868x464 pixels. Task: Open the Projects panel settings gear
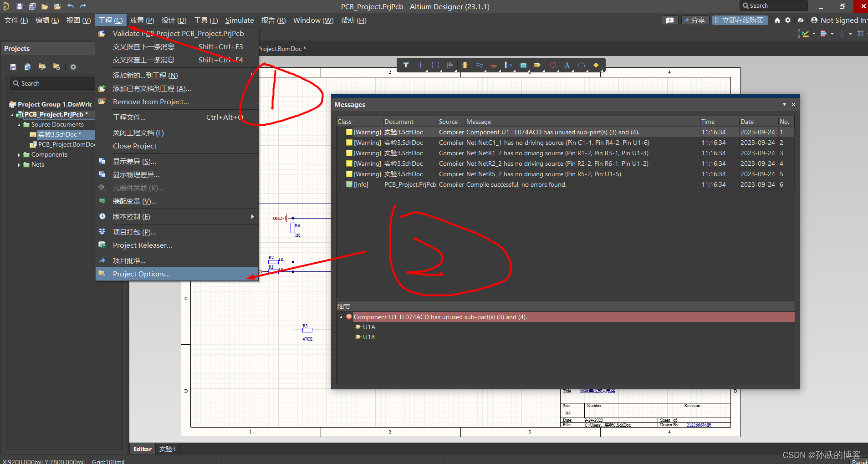tap(73, 67)
